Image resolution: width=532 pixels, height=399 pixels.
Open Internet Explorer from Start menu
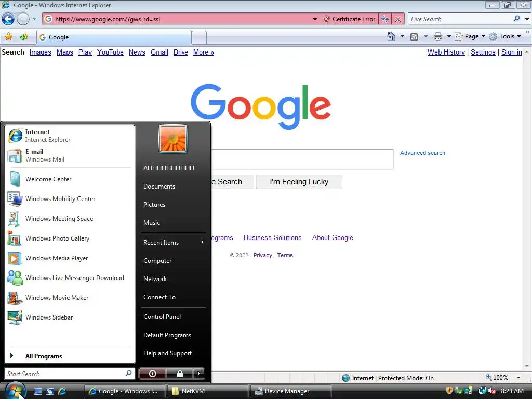point(70,136)
